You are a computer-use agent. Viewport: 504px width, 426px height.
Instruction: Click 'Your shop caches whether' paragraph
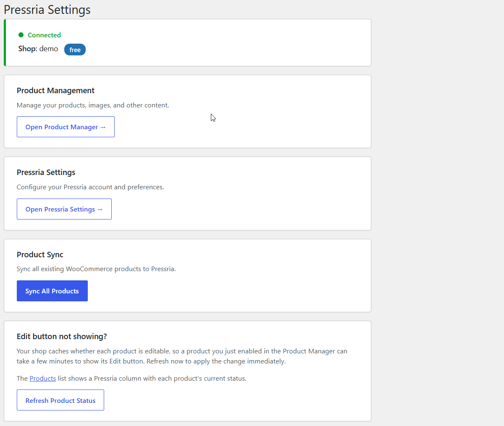(x=182, y=356)
